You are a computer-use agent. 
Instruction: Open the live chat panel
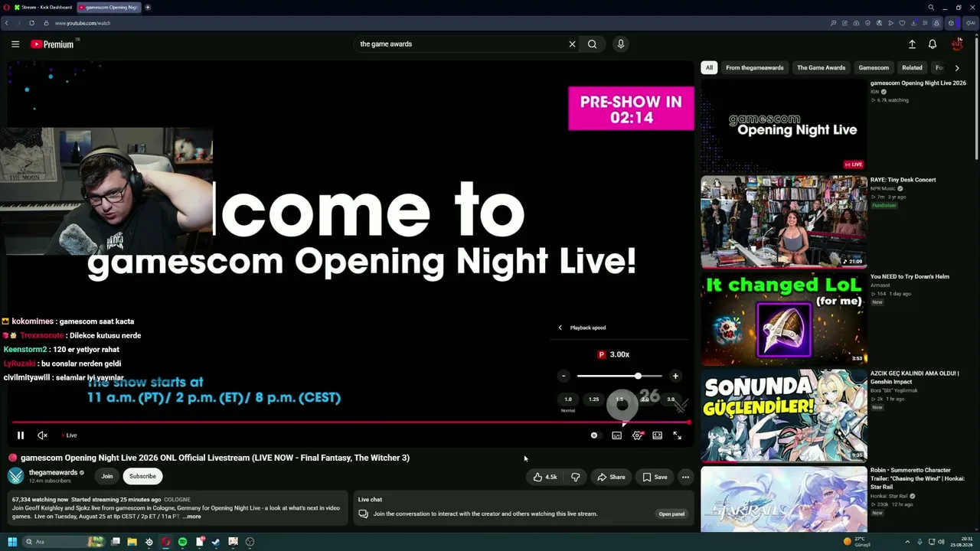point(671,514)
